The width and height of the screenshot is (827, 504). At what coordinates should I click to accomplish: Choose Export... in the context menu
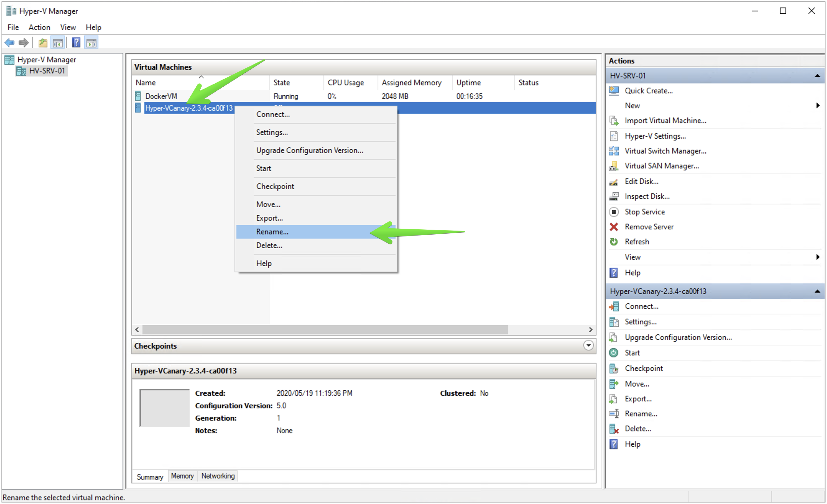coord(316,218)
